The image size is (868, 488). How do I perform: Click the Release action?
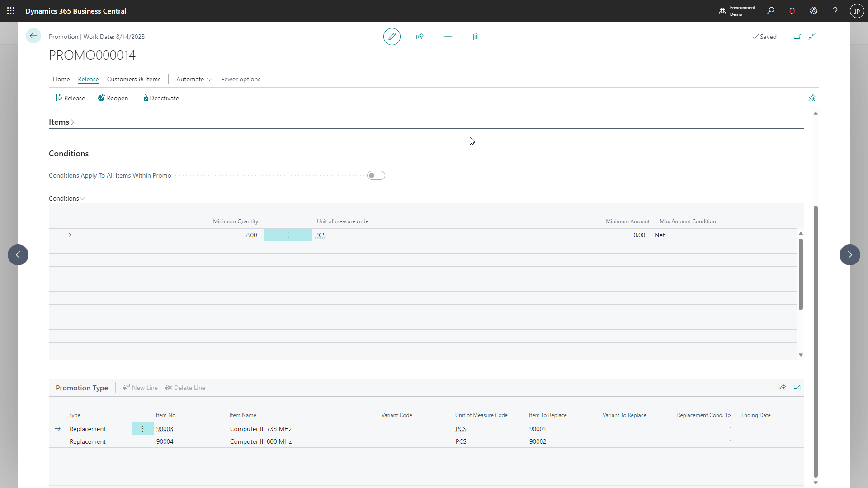[70, 98]
